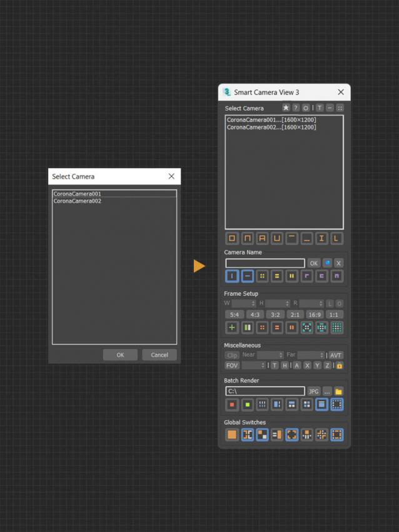Click the teal expand-arrows icon in Frame Setup
The image size is (399, 532).
(306, 328)
